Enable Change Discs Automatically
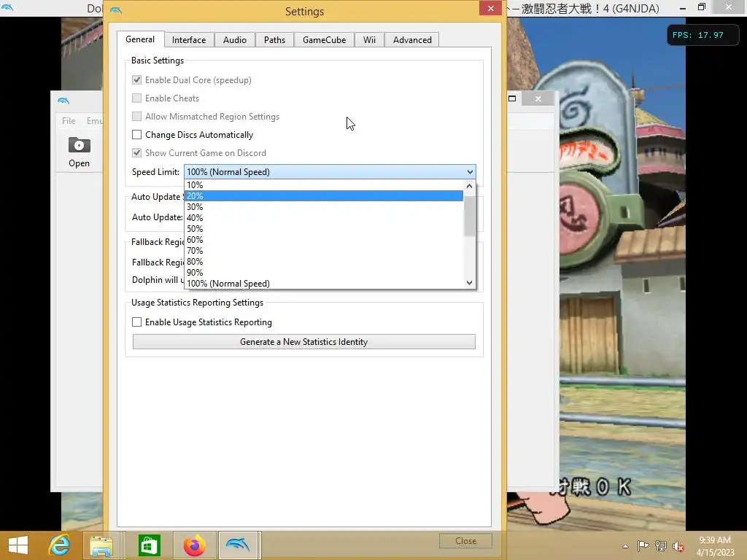The height and width of the screenshot is (560, 747). (x=136, y=135)
